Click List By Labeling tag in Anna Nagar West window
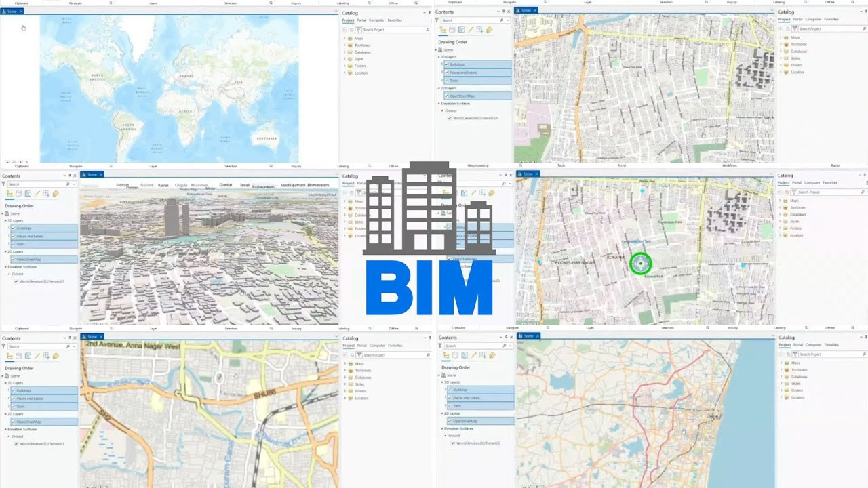Image resolution: width=868 pixels, height=488 pixels. (56, 355)
